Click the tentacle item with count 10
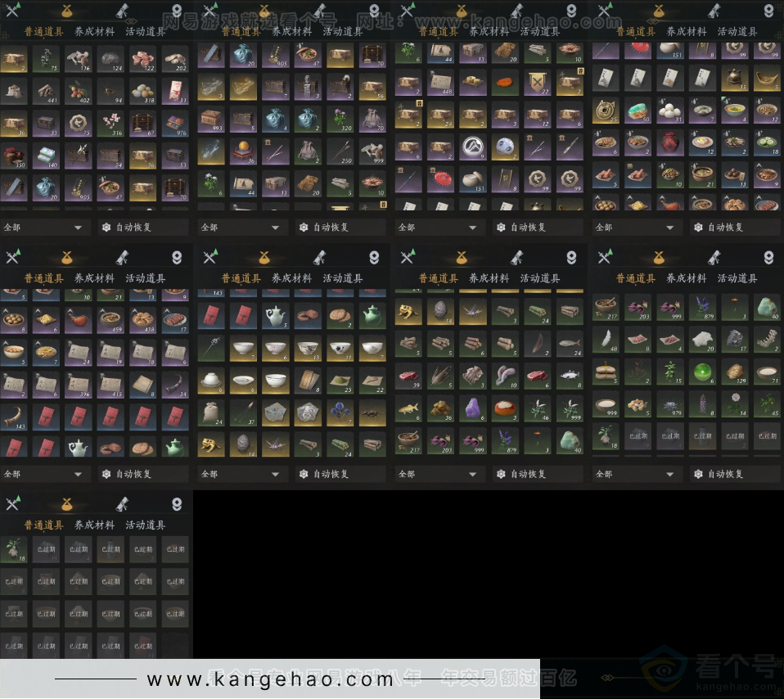Screen dimensions: 784x699 505,376
